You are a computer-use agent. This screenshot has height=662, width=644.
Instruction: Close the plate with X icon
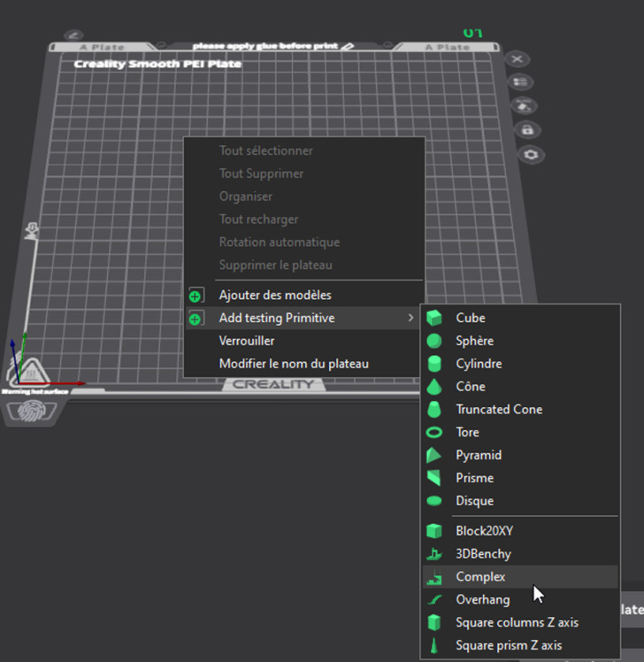click(517, 59)
